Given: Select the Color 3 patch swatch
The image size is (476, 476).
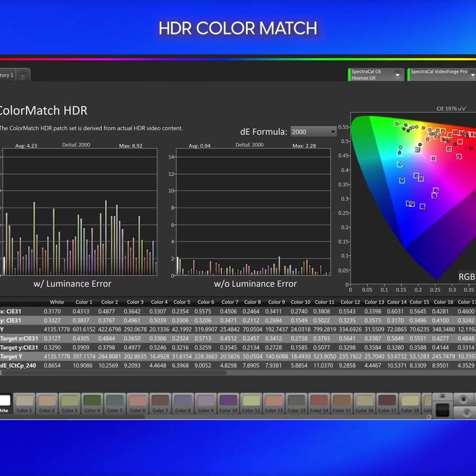Looking at the screenshot, I should pyautogui.click(x=69, y=403).
